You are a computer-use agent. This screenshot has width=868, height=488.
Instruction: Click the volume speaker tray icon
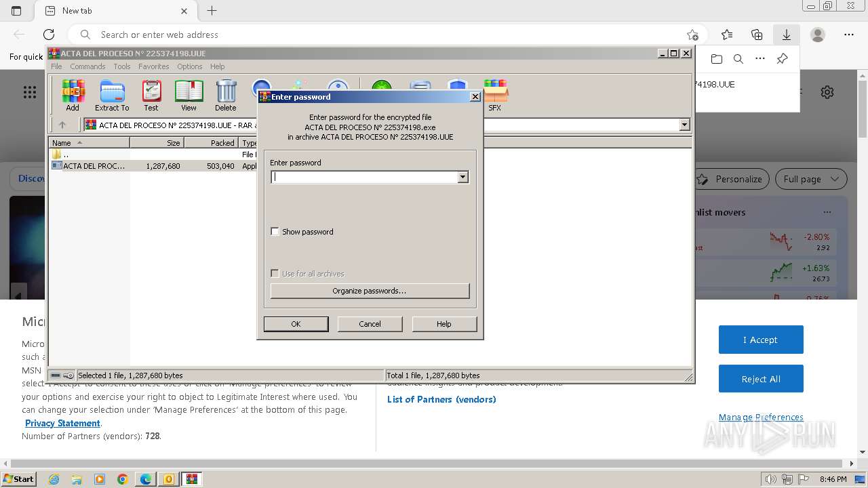(x=770, y=479)
